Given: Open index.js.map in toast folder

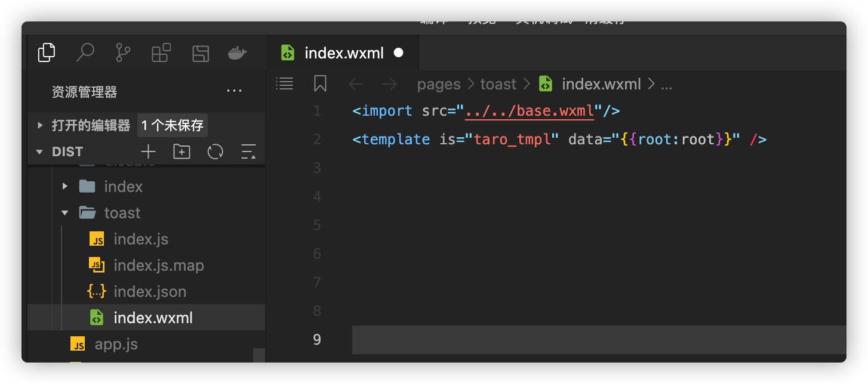Looking at the screenshot, I should pyautogui.click(x=158, y=265).
